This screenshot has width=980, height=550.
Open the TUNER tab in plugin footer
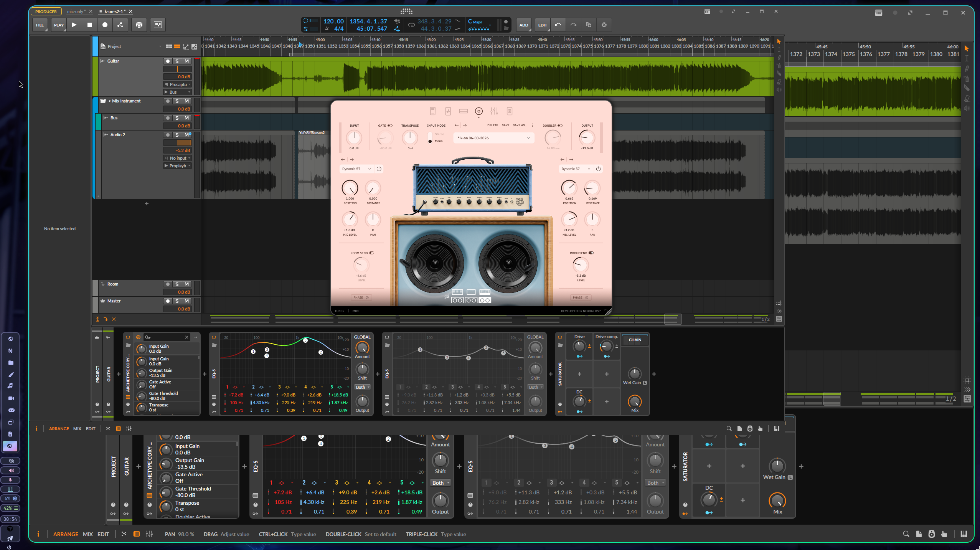pos(340,311)
